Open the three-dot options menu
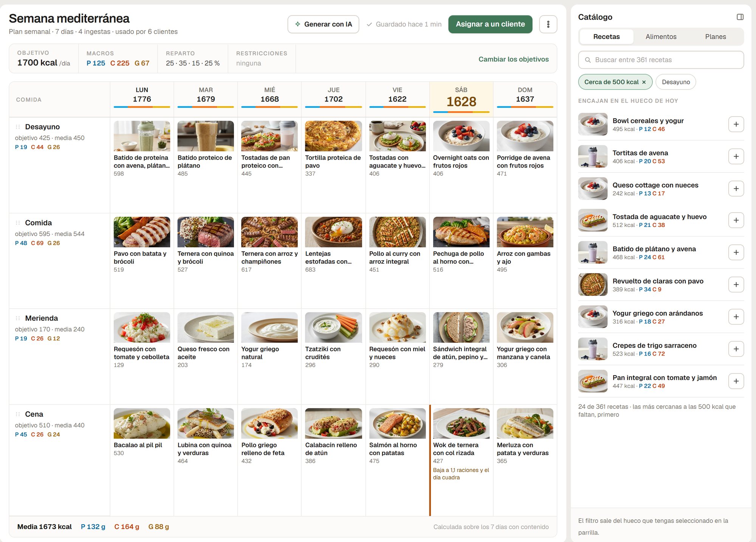 pos(548,24)
